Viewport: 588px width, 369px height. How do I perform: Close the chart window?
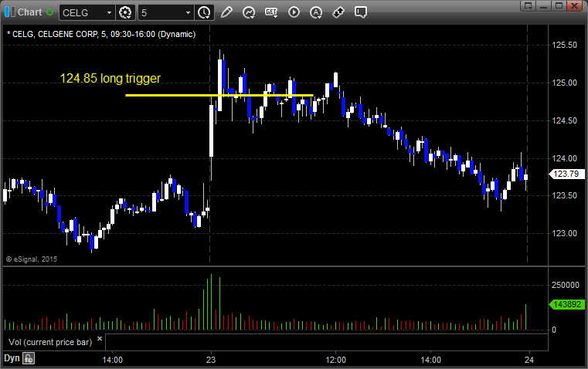[x=574, y=5]
